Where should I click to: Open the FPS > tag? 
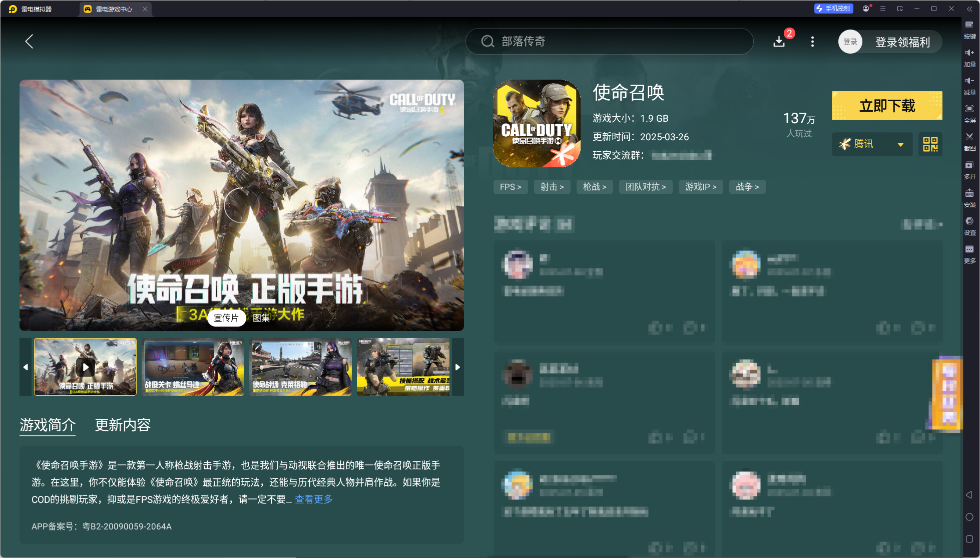pyautogui.click(x=511, y=187)
